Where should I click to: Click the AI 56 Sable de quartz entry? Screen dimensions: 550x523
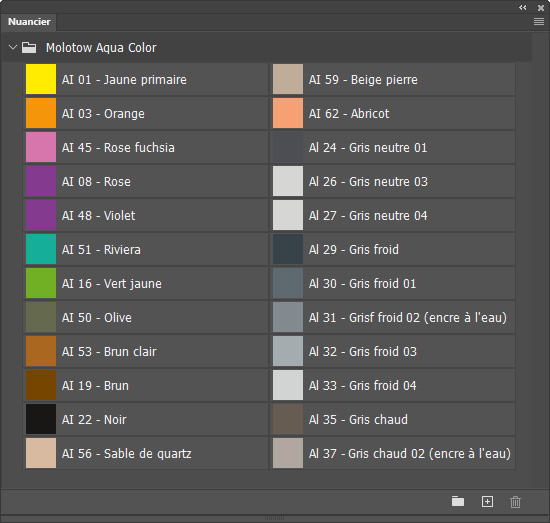pos(146,453)
